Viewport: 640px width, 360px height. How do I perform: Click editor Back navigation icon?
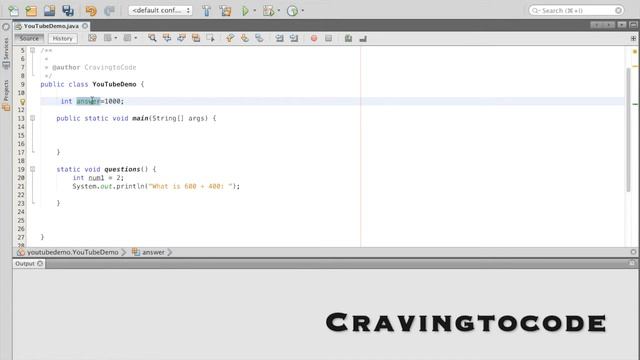tap(107, 38)
